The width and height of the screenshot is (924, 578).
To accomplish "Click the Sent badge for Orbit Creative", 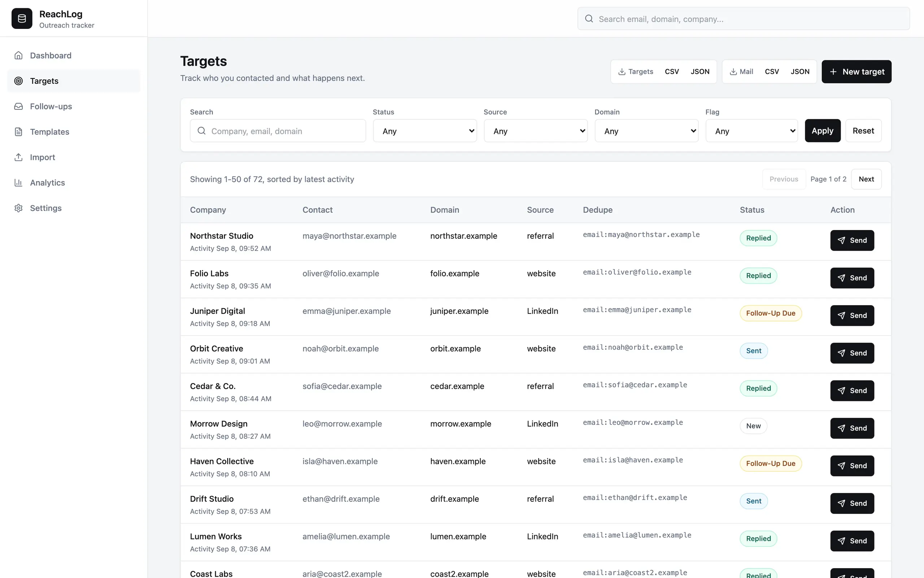I will pyautogui.click(x=754, y=350).
